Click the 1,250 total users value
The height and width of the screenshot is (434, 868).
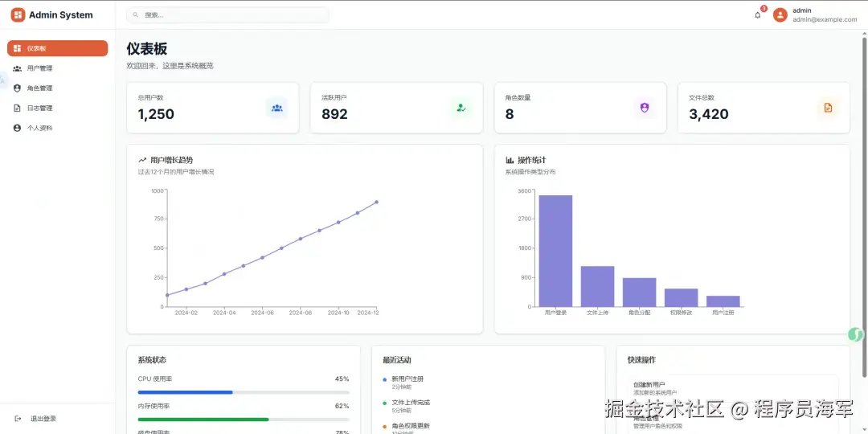click(x=156, y=114)
